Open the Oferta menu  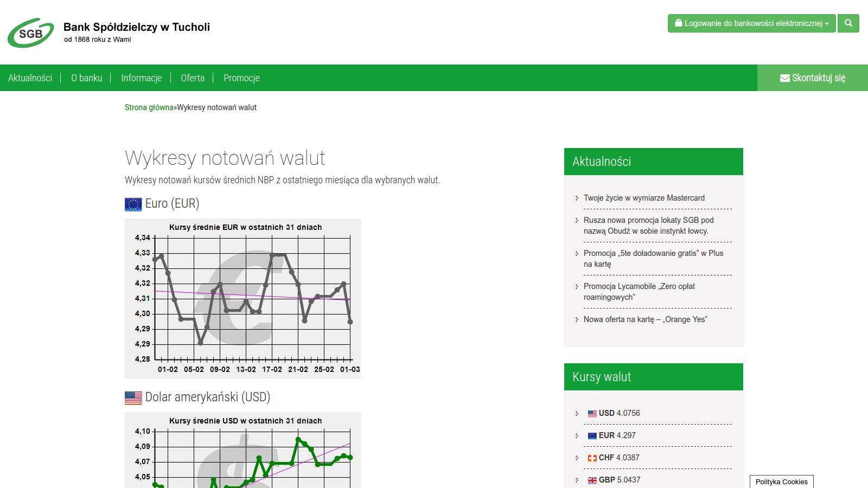point(193,78)
